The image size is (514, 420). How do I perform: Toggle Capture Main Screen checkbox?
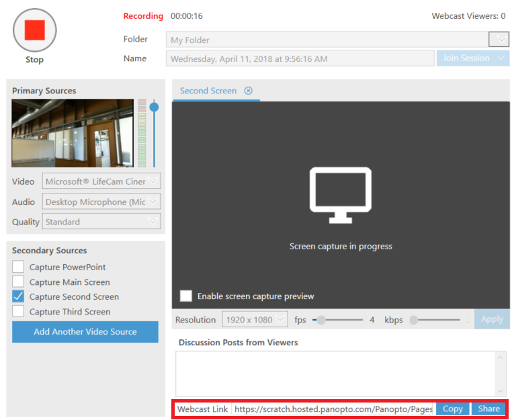coord(18,282)
